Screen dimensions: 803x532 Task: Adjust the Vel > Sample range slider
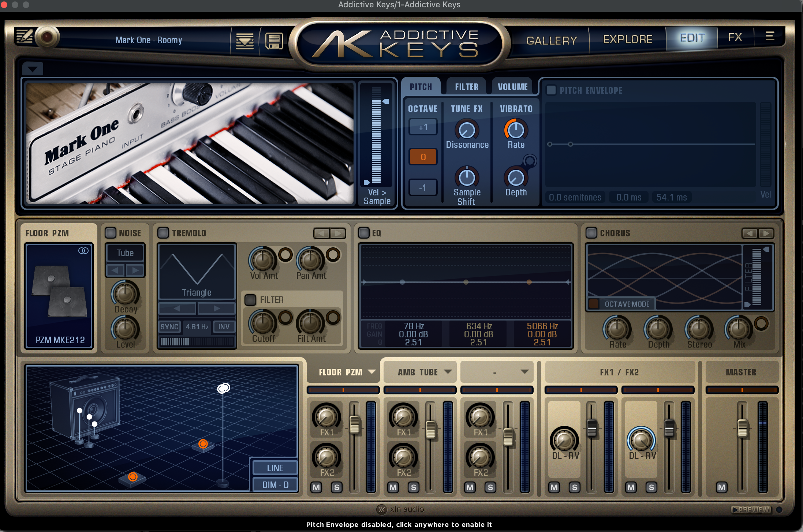click(x=377, y=135)
